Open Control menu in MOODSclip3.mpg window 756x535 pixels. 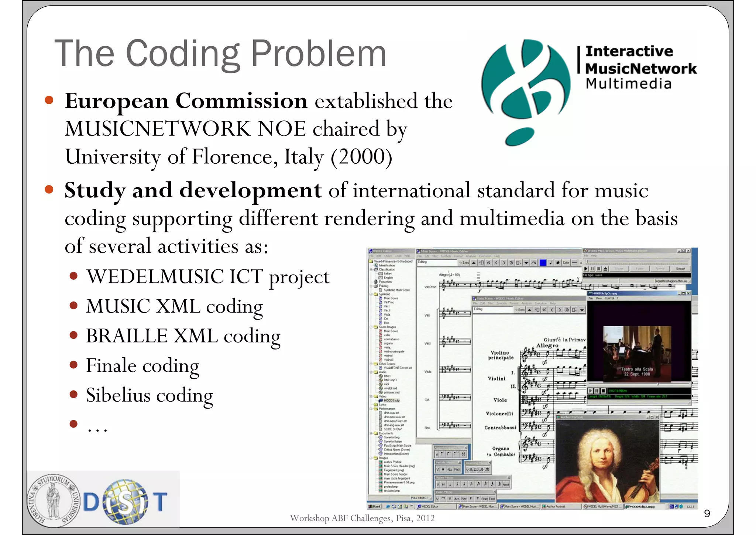609,298
